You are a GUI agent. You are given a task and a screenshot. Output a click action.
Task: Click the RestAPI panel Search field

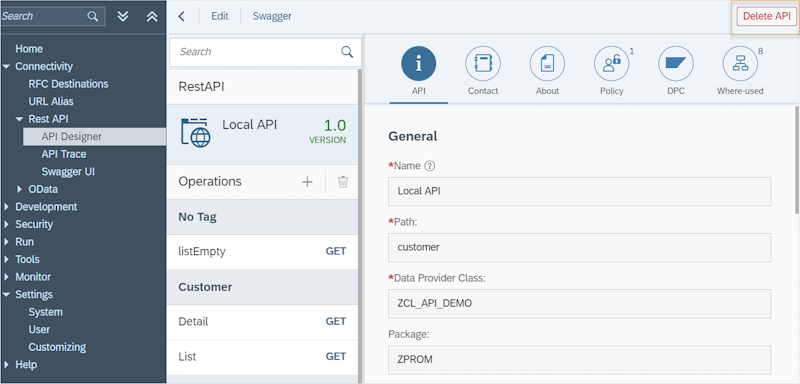(x=265, y=52)
